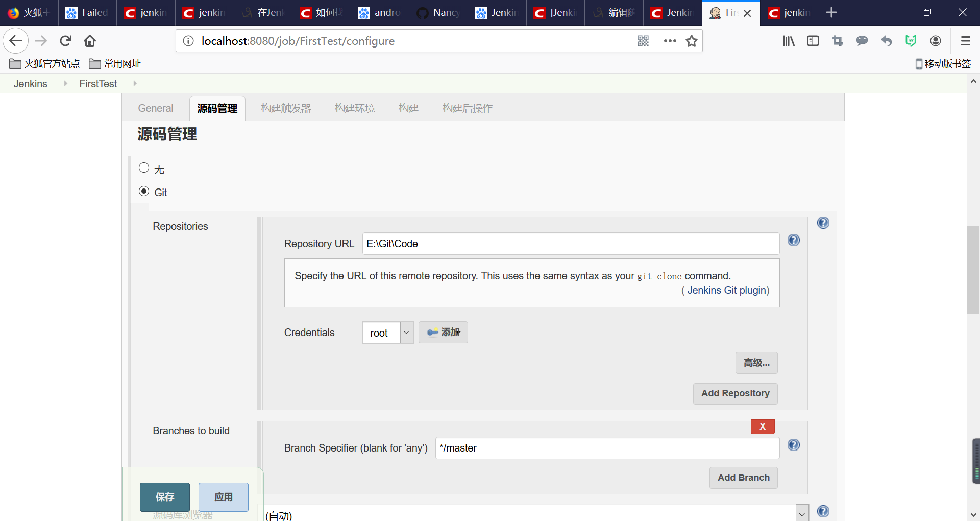Open the 火狐官方站点 bookmark folder

point(44,64)
